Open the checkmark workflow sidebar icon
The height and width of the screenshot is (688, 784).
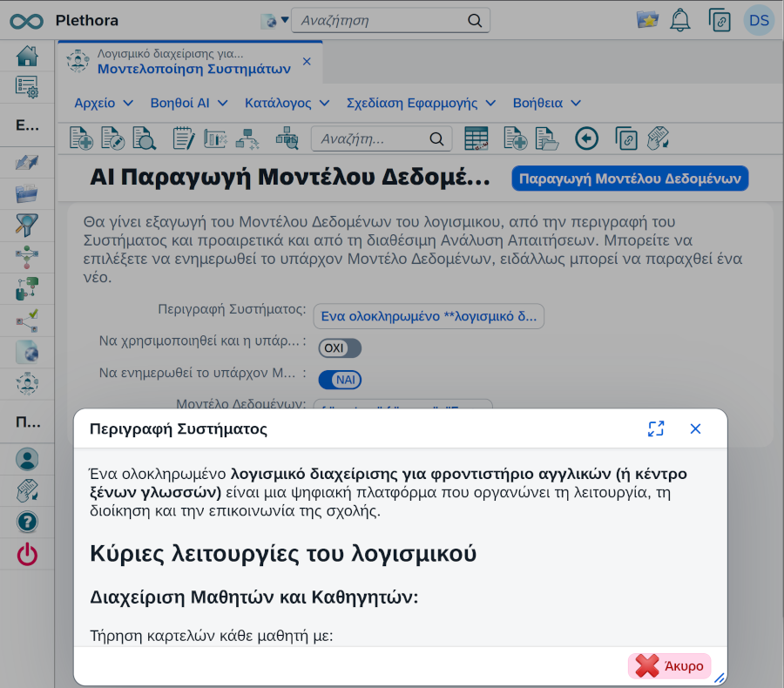pos(27,320)
